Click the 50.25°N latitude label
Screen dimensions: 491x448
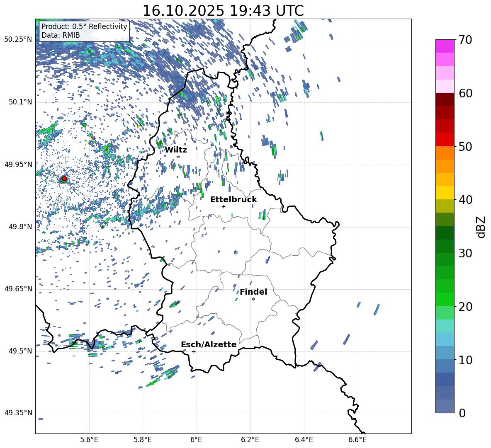click(18, 40)
